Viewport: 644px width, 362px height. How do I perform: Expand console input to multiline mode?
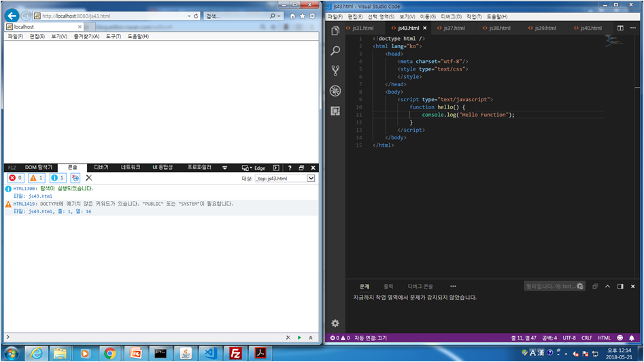[311, 338]
